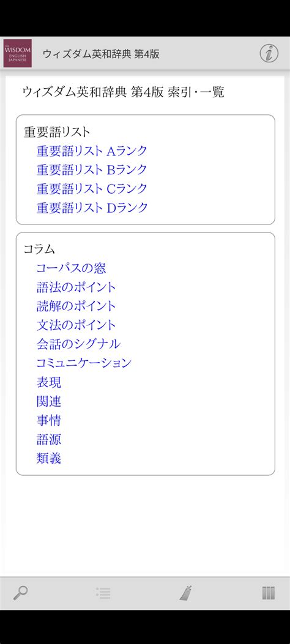The width and height of the screenshot is (290, 644).
Task: Open the コーパスの窓 column
Action: [x=71, y=268]
